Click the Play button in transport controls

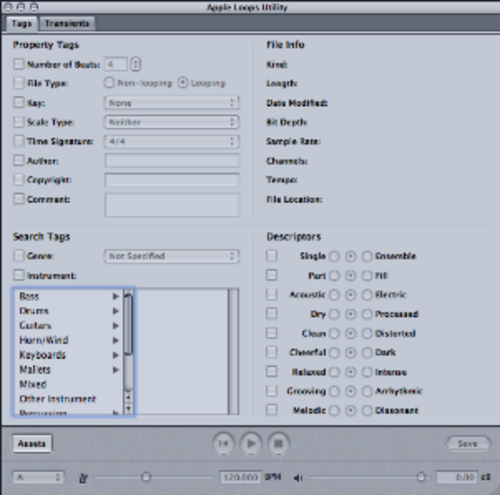point(251,444)
